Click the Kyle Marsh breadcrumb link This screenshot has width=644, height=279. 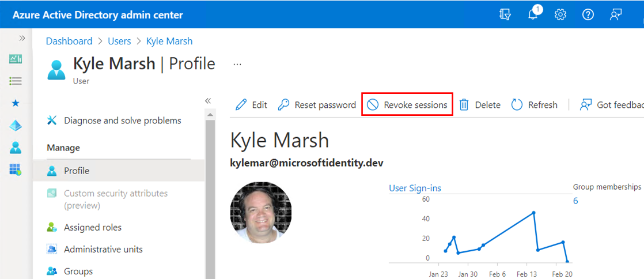tap(169, 41)
